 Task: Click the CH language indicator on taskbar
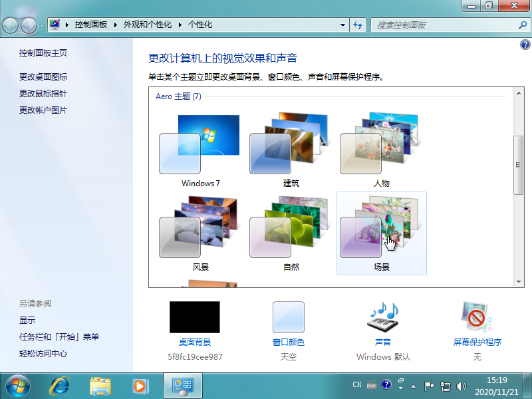(x=356, y=384)
